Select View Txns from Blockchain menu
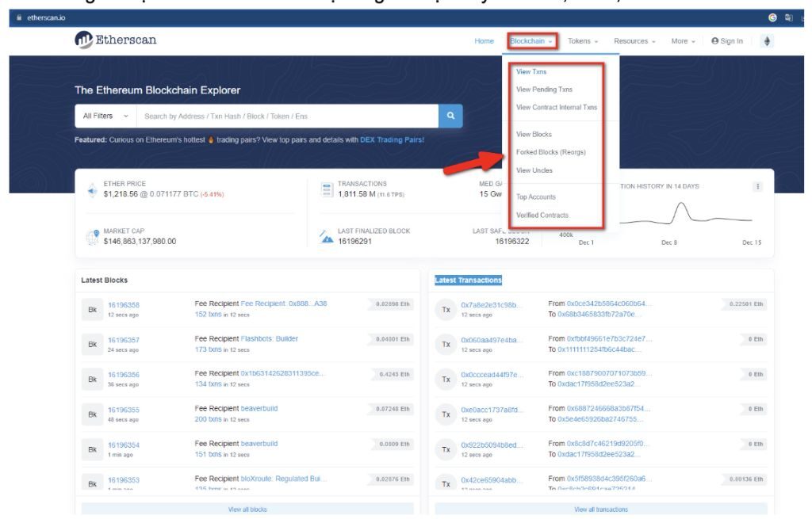This screenshot has width=812, height=519. 531,72
